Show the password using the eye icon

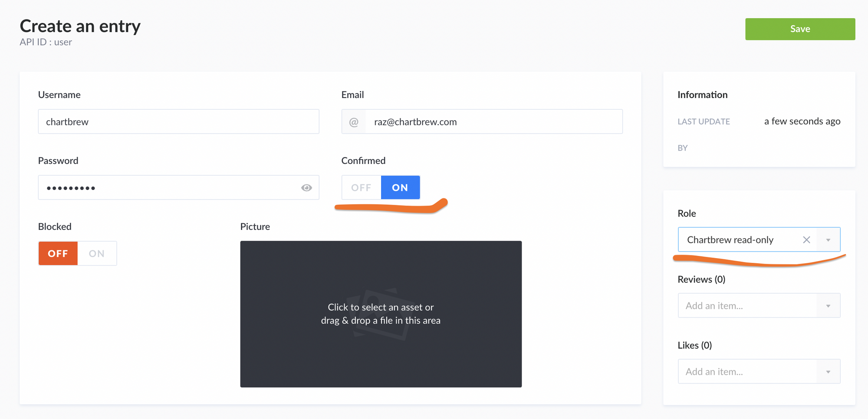click(307, 187)
